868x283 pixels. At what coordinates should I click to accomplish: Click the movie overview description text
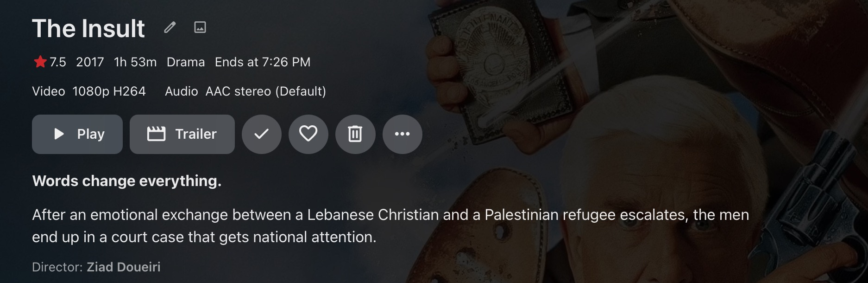pos(390,226)
